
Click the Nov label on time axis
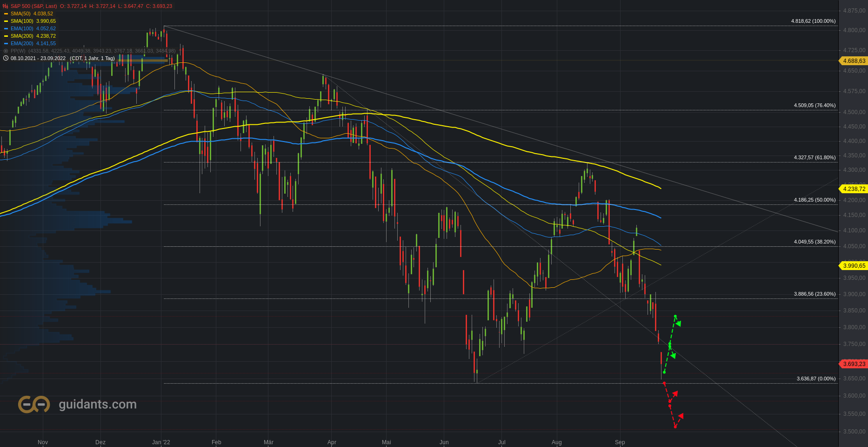pyautogui.click(x=43, y=442)
